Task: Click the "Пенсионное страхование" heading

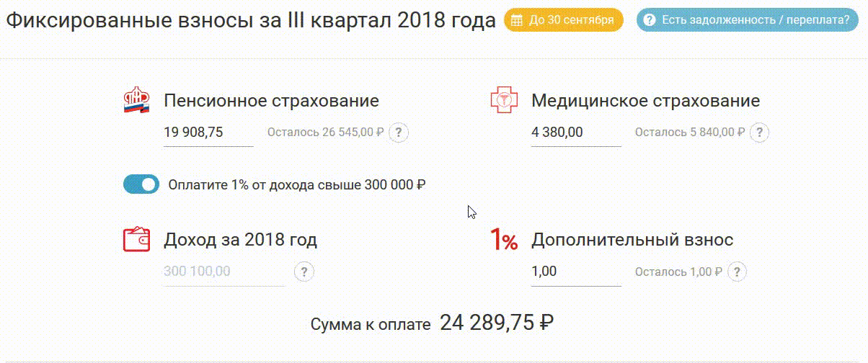Action: pos(271,101)
